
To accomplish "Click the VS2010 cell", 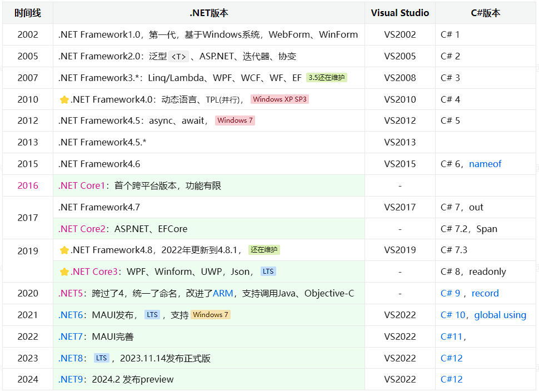I will coord(400,99).
